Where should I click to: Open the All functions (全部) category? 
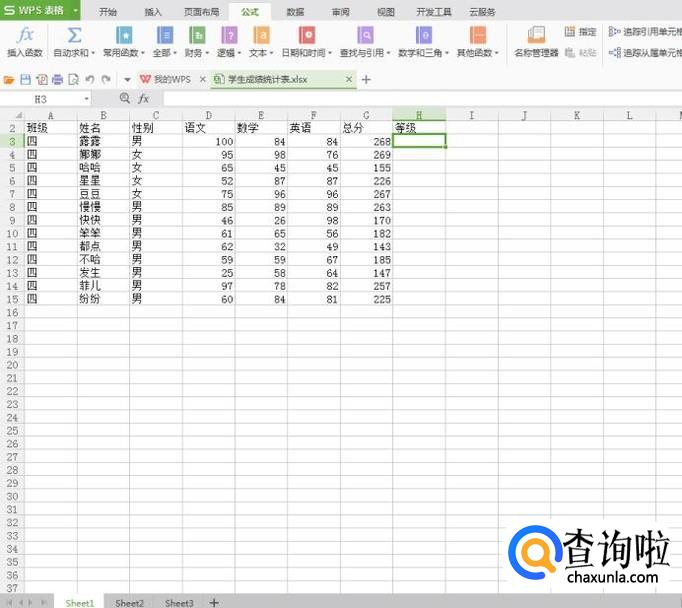164,42
